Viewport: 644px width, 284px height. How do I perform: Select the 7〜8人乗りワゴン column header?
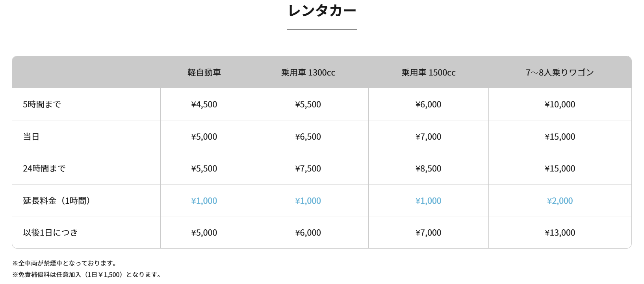(560, 72)
